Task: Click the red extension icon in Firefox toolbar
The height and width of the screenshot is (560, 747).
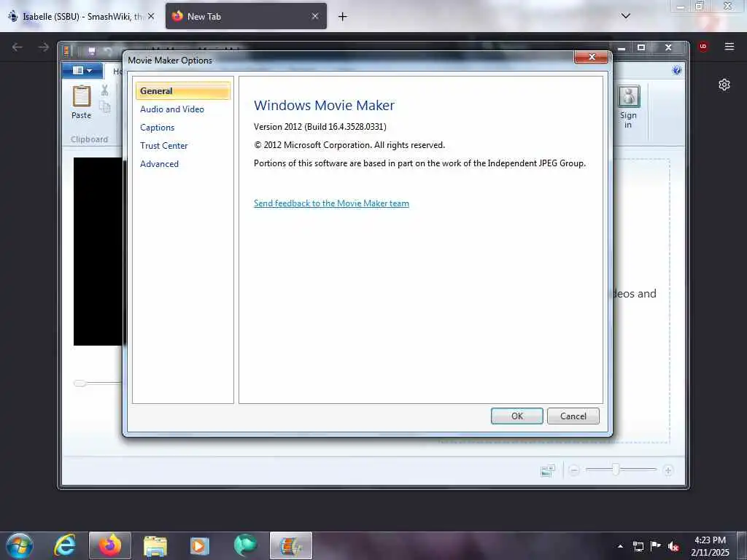Action: [x=703, y=47]
